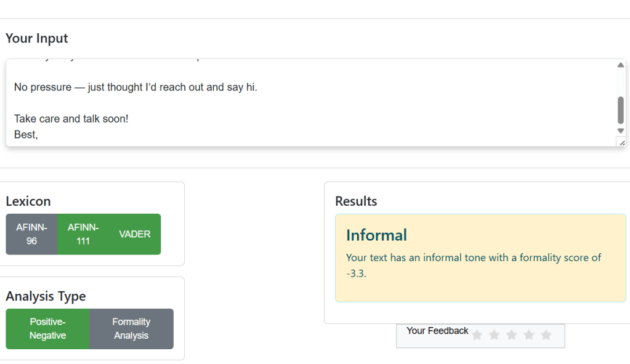Click the input box resize handle
The image size is (630, 364).
(621, 142)
